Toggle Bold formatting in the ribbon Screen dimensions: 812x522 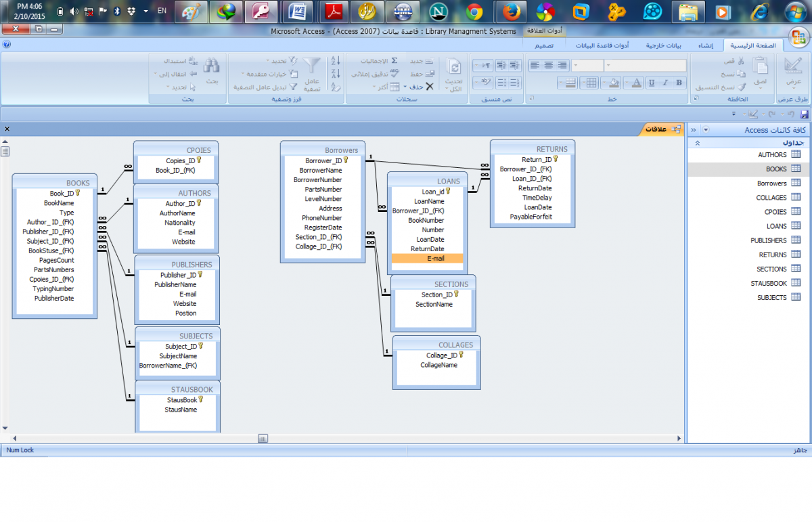(679, 83)
